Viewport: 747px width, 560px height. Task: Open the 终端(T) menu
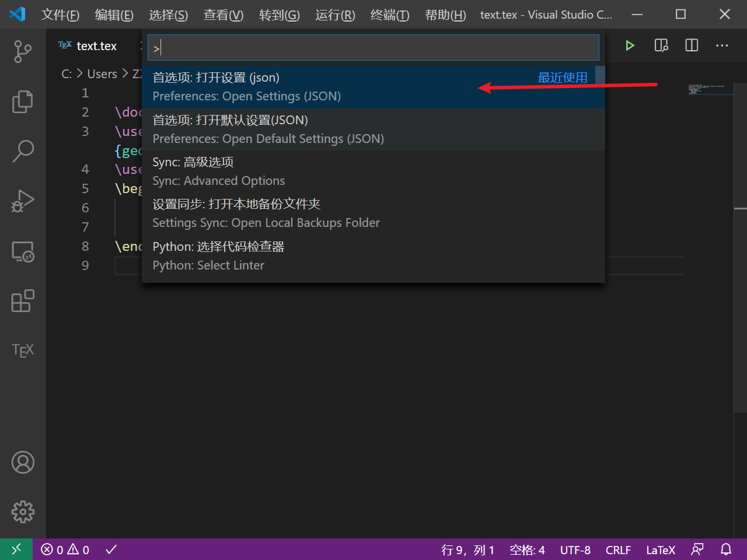point(390,15)
